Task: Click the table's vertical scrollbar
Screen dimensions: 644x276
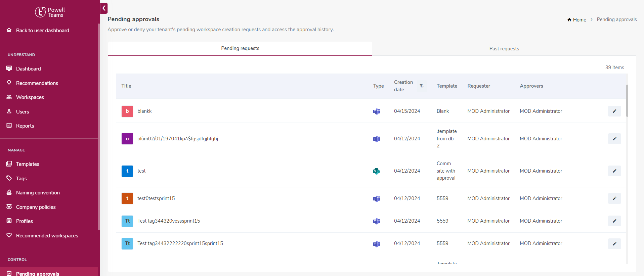Action: (627, 101)
